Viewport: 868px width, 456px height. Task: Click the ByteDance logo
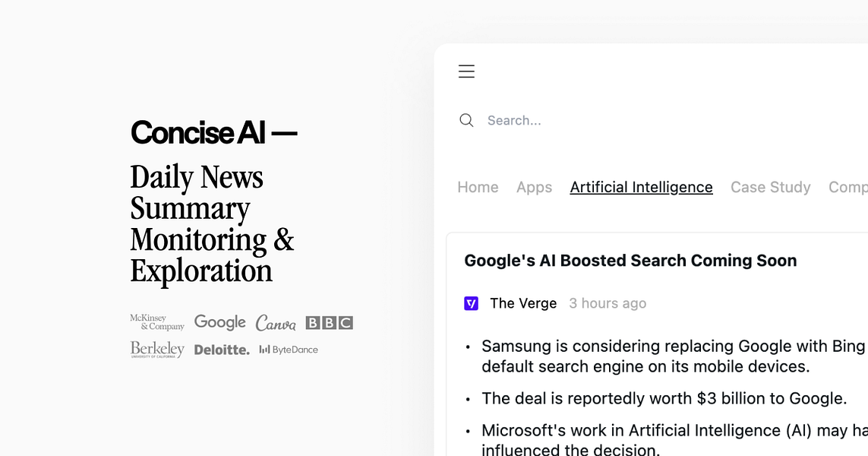coord(289,350)
